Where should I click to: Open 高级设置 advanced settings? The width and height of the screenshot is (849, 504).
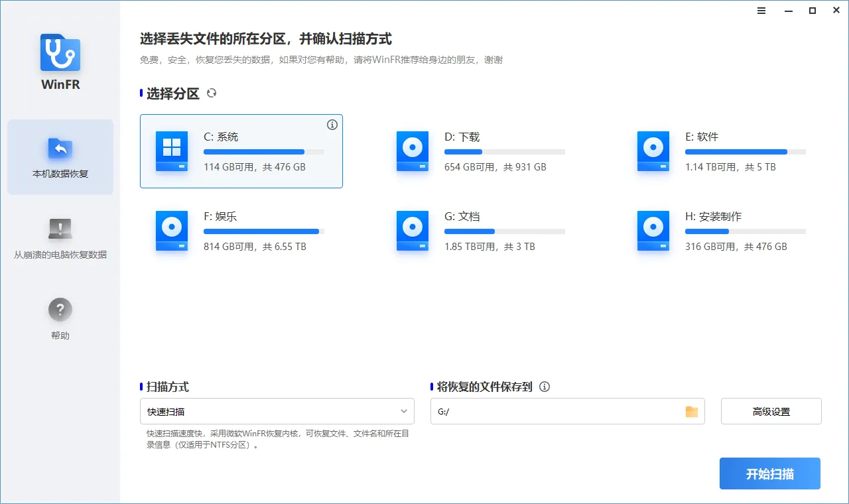[x=771, y=411]
